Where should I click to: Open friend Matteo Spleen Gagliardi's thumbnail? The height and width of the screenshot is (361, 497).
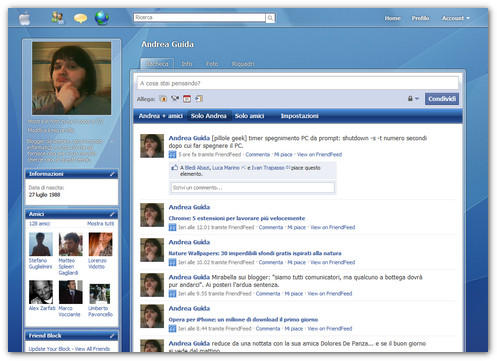[71, 244]
